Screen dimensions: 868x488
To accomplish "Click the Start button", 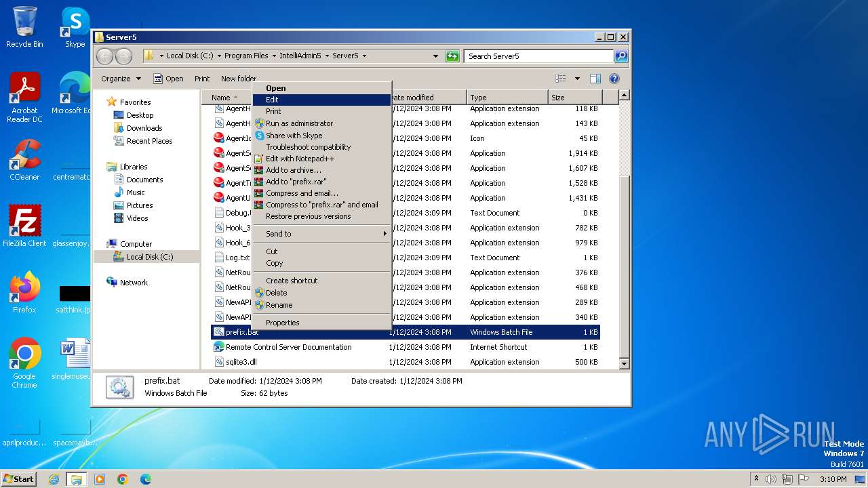I will (x=19, y=479).
